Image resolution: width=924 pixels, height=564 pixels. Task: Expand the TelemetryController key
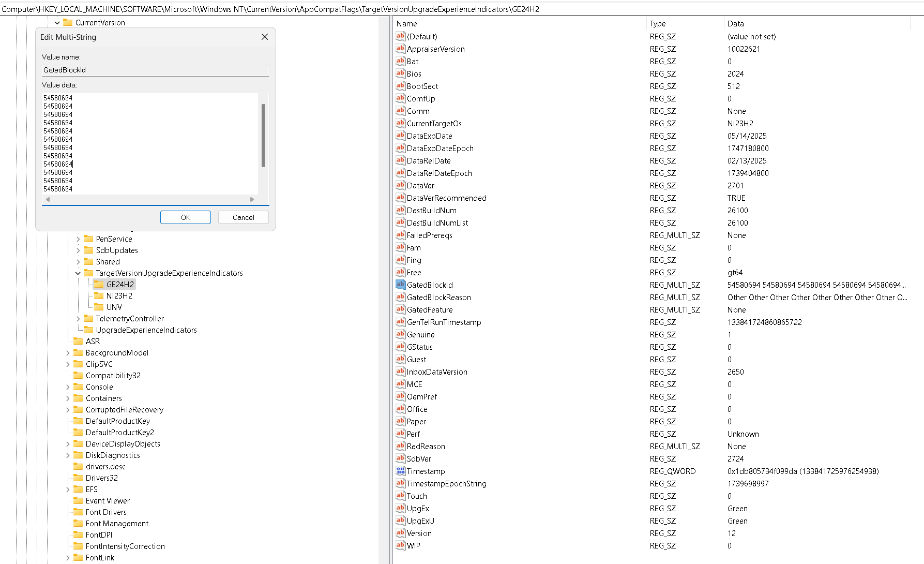pyautogui.click(x=78, y=319)
